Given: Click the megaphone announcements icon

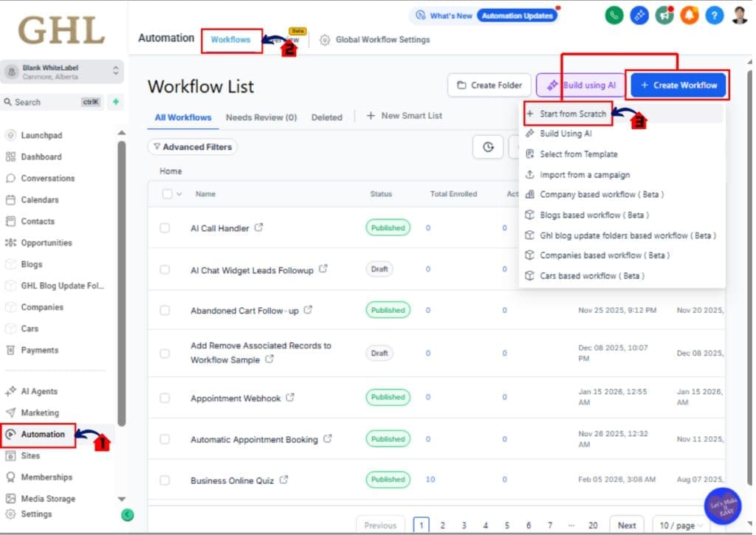Looking at the screenshot, I should tap(664, 15).
